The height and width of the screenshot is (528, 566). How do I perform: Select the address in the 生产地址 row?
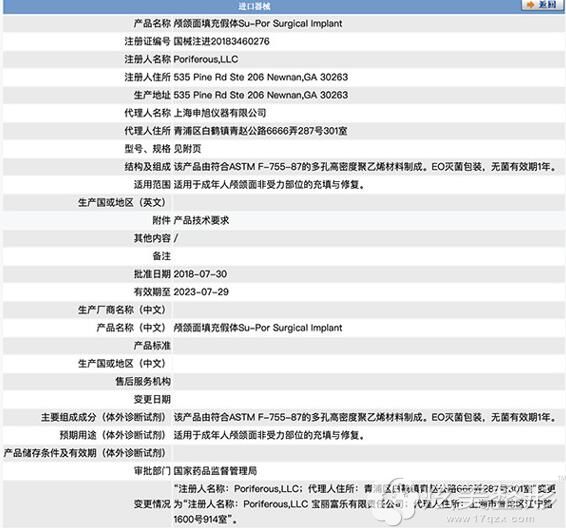coord(261,95)
